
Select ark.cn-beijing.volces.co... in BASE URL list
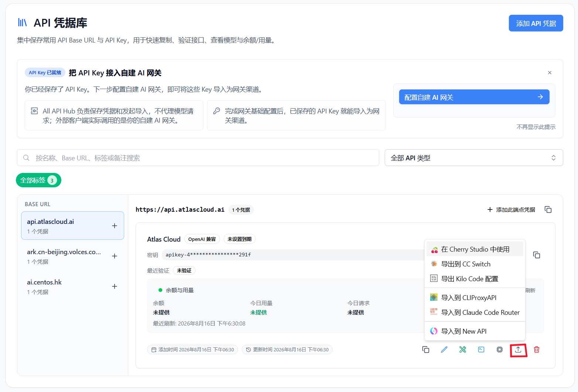click(x=72, y=256)
